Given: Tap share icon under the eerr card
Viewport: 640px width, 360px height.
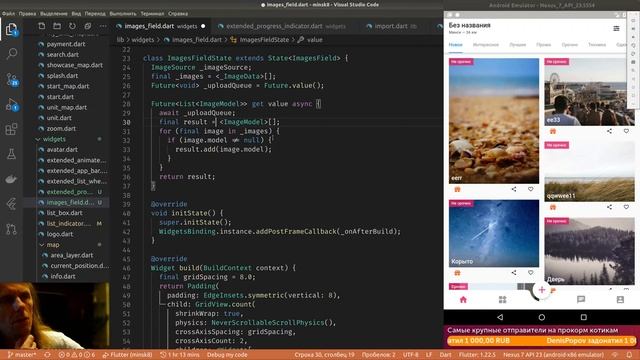Looking at the screenshot, I should coord(513,189).
